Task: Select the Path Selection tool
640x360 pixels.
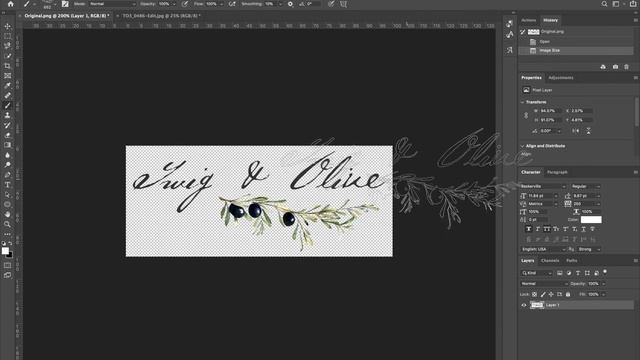Action: pos(7,195)
